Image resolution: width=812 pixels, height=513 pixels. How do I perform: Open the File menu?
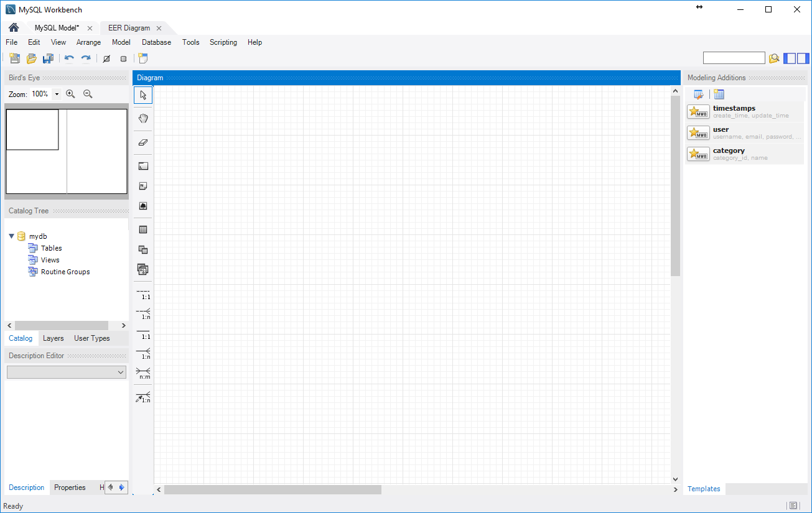click(11, 42)
